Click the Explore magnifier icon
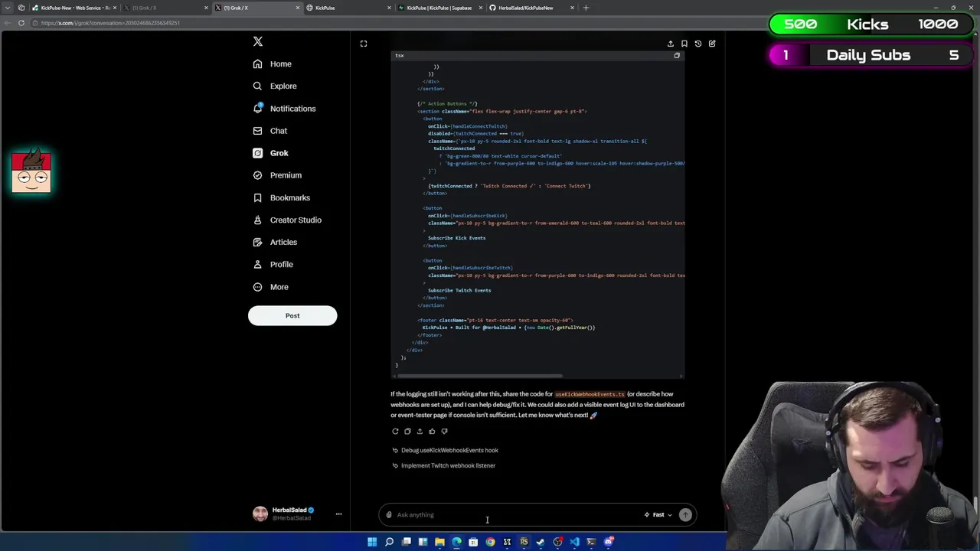 pos(258,86)
